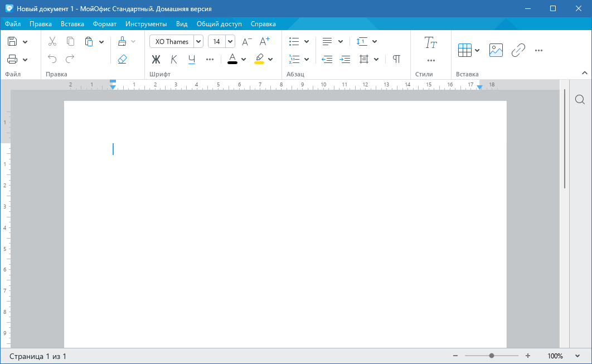Viewport: 592px width, 364px height.
Task: Open the Инструменты menu
Action: coord(146,24)
